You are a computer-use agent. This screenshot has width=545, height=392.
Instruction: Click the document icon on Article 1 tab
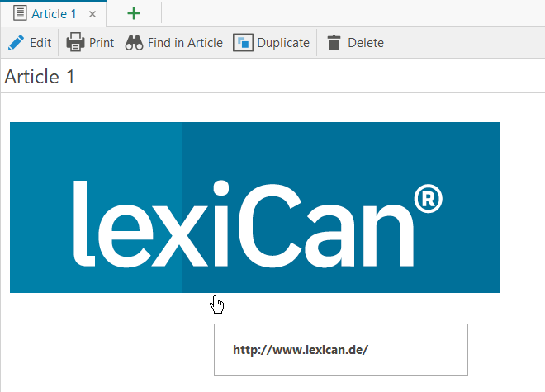[20, 14]
